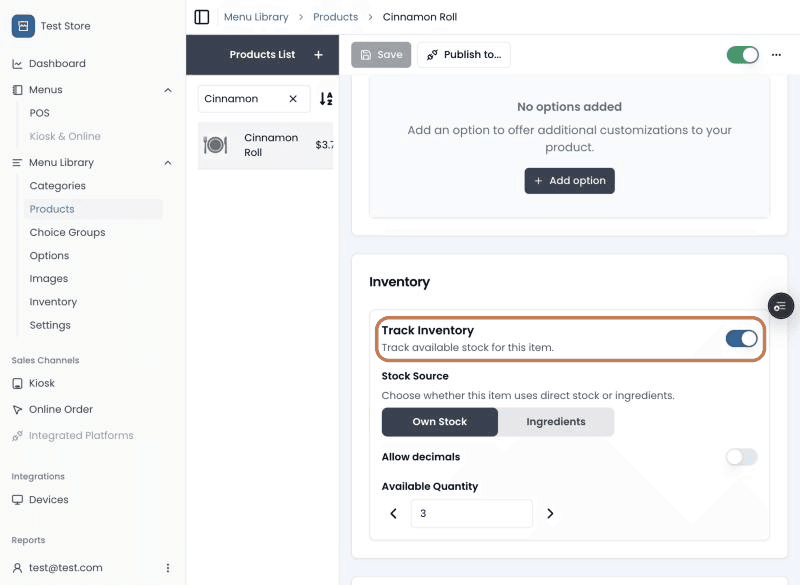800x585 pixels.
Task: Decrease available quantity with left arrow
Action: click(x=393, y=514)
